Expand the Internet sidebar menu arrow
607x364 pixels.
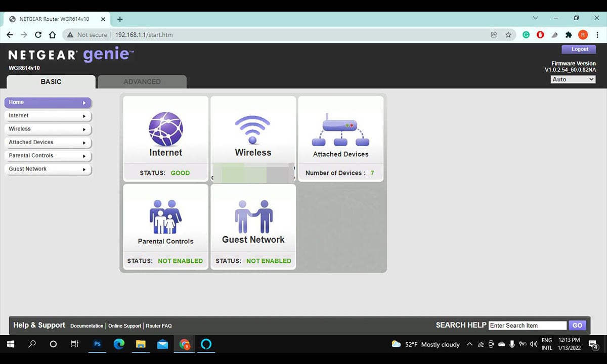click(x=84, y=116)
